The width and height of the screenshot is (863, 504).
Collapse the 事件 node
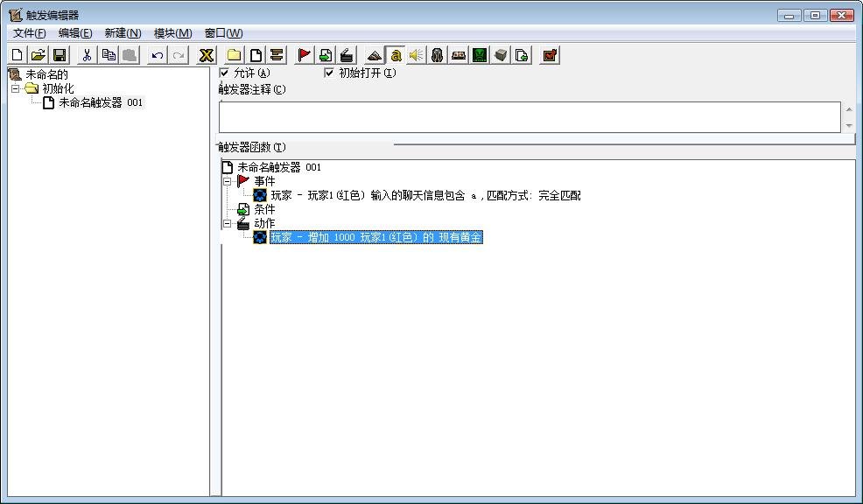point(227,181)
